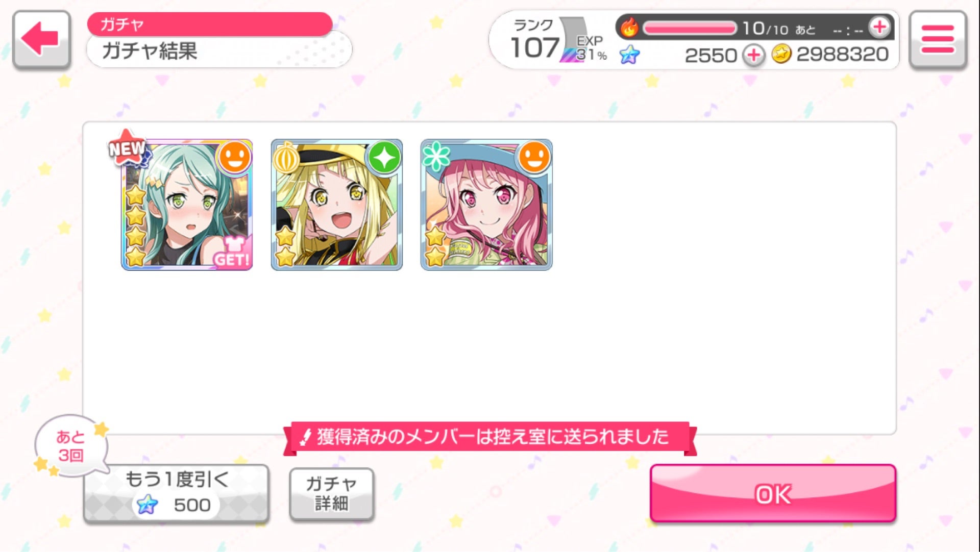This screenshot has height=552, width=980.
Task: Click the もう1度引く 500 button
Action: (176, 493)
